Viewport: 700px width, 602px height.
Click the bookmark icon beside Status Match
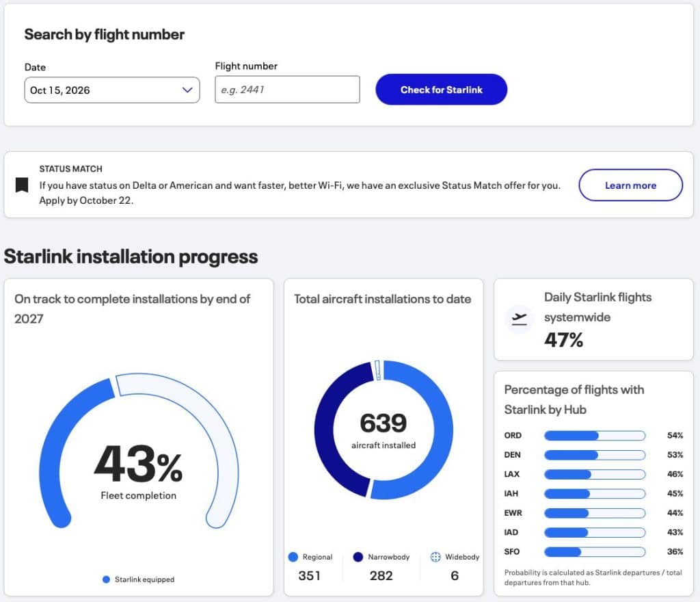coord(22,185)
